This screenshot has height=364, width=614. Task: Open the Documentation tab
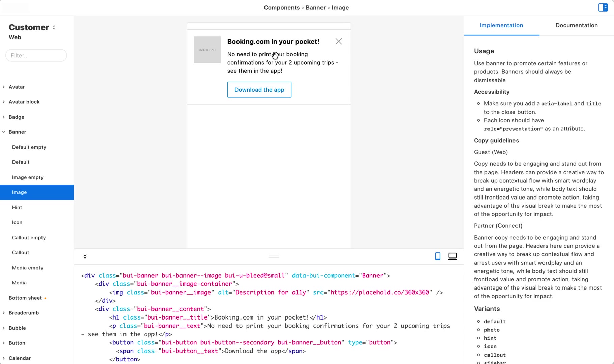tap(577, 25)
